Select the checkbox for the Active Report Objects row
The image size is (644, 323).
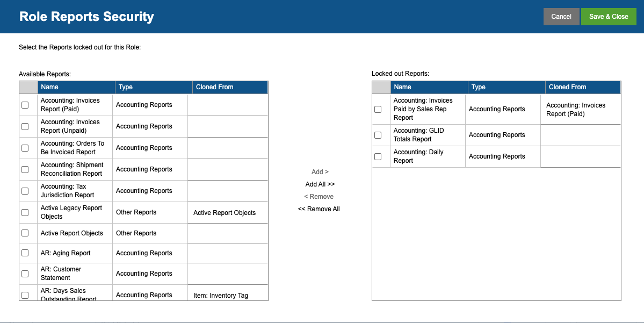tap(25, 233)
